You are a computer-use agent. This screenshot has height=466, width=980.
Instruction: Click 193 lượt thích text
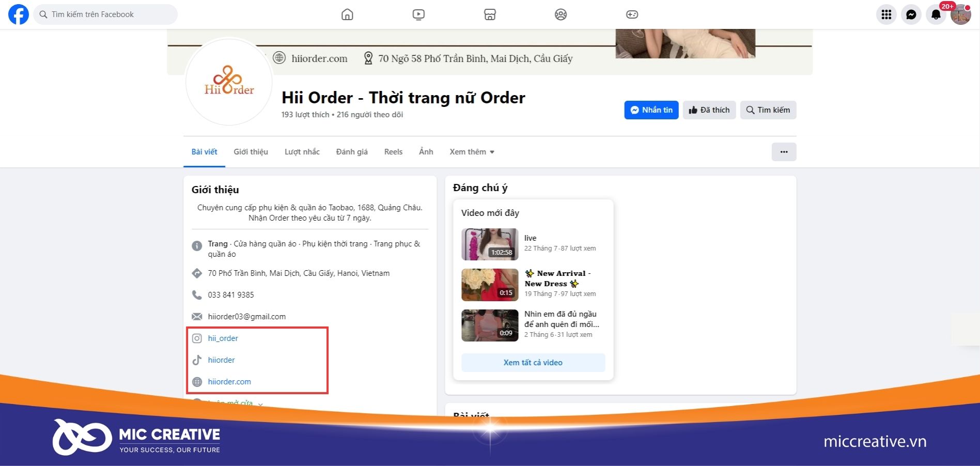coord(305,115)
